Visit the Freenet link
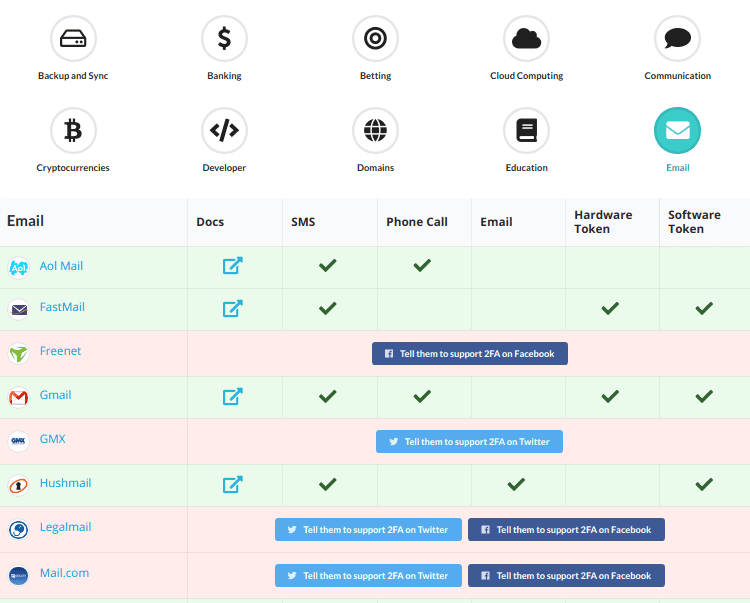Image resolution: width=750 pixels, height=603 pixels. pos(60,351)
